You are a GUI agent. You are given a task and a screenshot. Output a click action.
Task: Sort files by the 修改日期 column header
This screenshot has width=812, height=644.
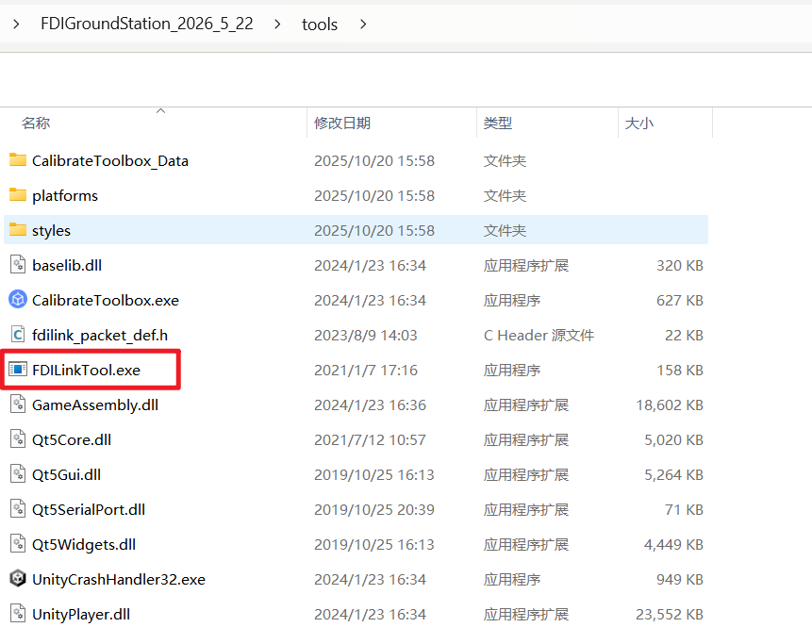pos(342,123)
